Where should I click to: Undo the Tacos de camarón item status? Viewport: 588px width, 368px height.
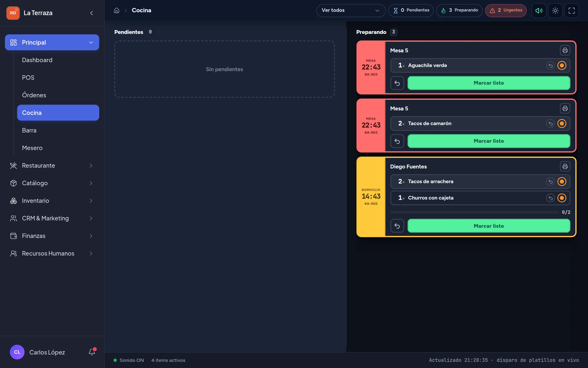coord(550,123)
